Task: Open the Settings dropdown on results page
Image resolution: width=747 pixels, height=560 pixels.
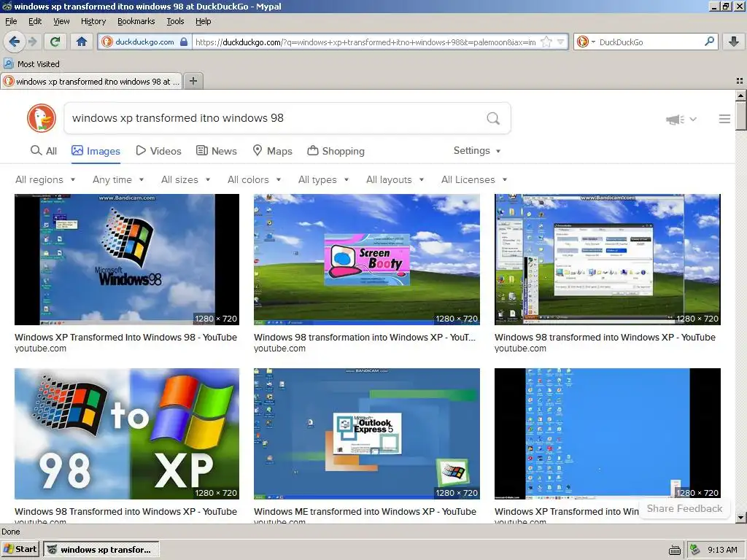Action: coord(477,150)
